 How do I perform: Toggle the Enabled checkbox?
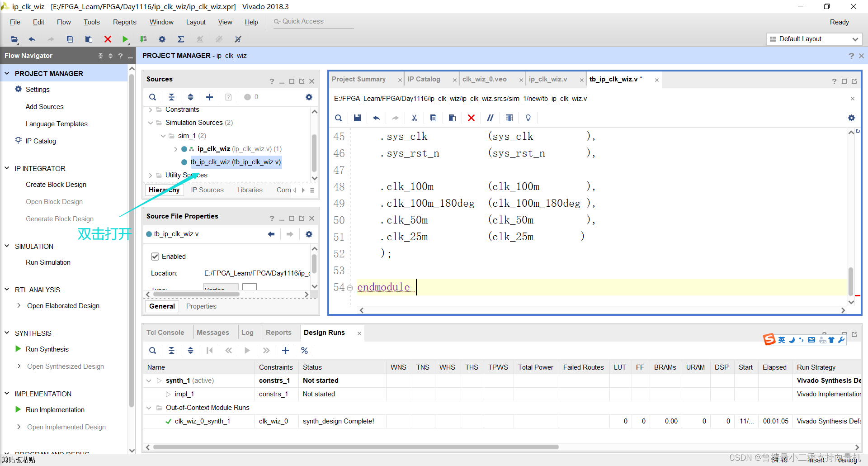coord(155,257)
